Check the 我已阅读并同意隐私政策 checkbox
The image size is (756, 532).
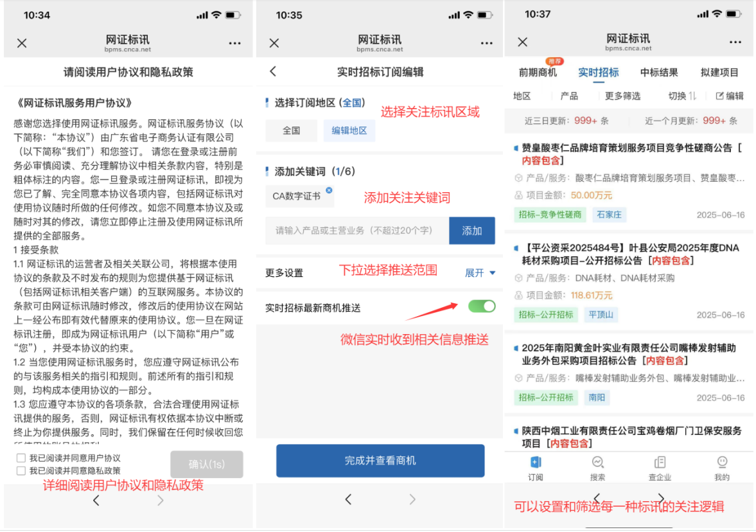click(21, 470)
